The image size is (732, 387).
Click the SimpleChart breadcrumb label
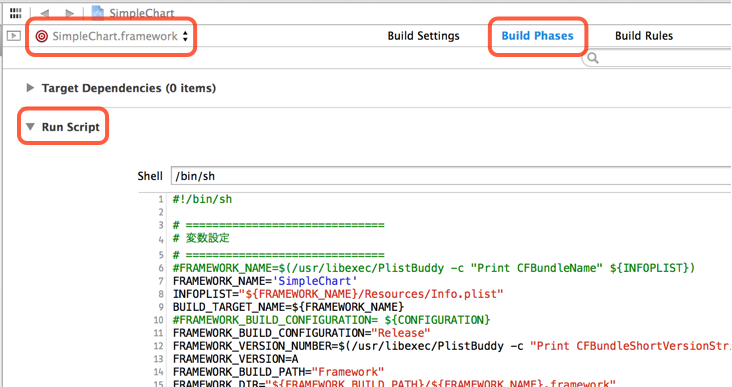pos(141,13)
